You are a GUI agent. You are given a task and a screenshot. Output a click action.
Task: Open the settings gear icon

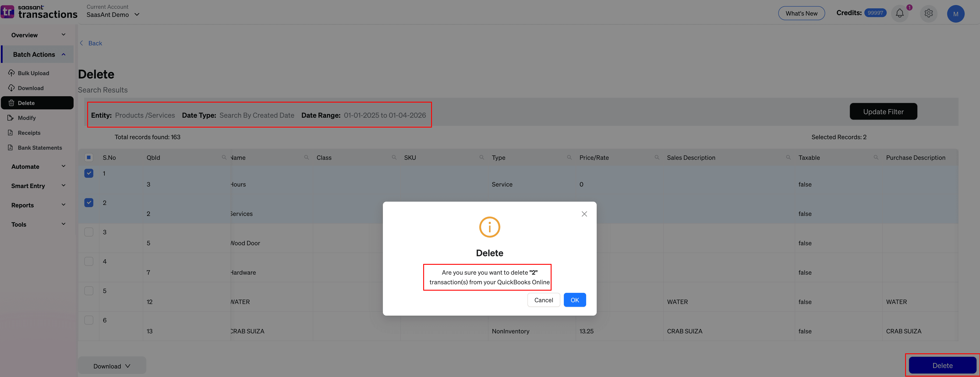click(928, 13)
